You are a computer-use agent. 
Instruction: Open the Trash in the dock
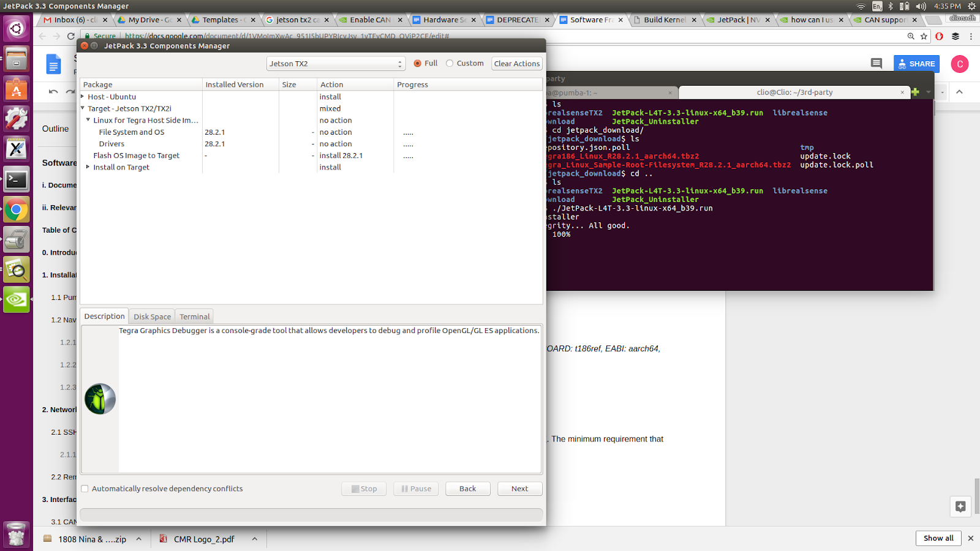[x=17, y=534]
